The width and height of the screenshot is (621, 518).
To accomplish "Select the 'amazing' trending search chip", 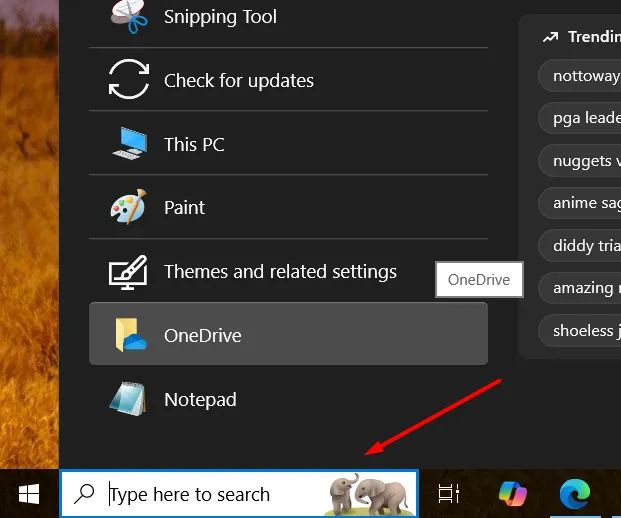I will click(x=580, y=288).
